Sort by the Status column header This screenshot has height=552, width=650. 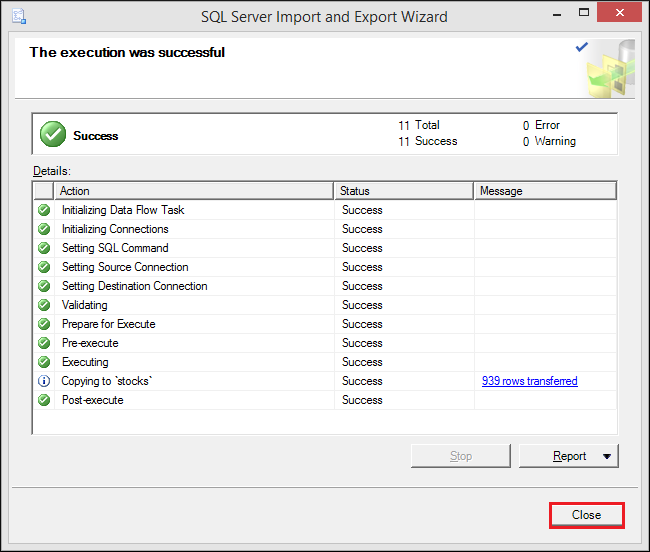click(404, 191)
